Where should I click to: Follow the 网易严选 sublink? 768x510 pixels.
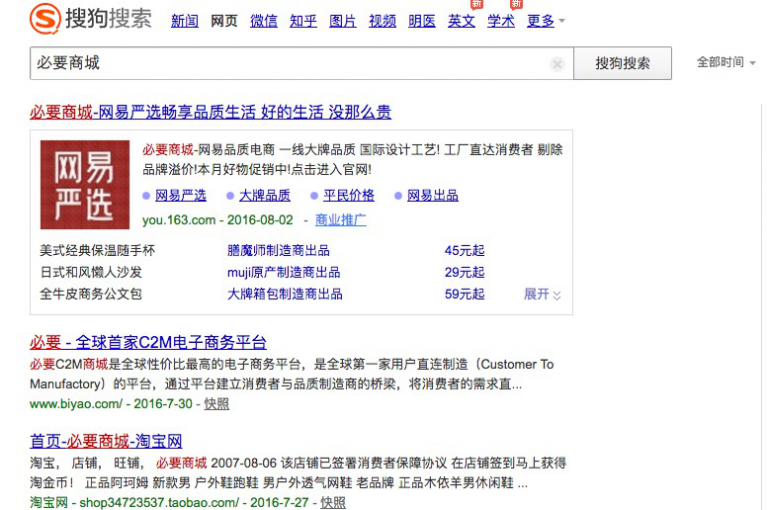tap(180, 195)
